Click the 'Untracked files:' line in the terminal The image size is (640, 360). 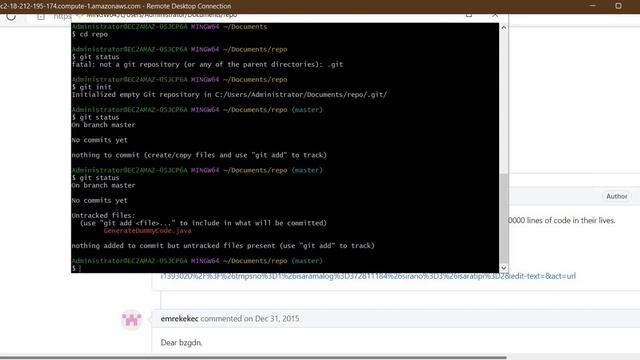point(103,216)
